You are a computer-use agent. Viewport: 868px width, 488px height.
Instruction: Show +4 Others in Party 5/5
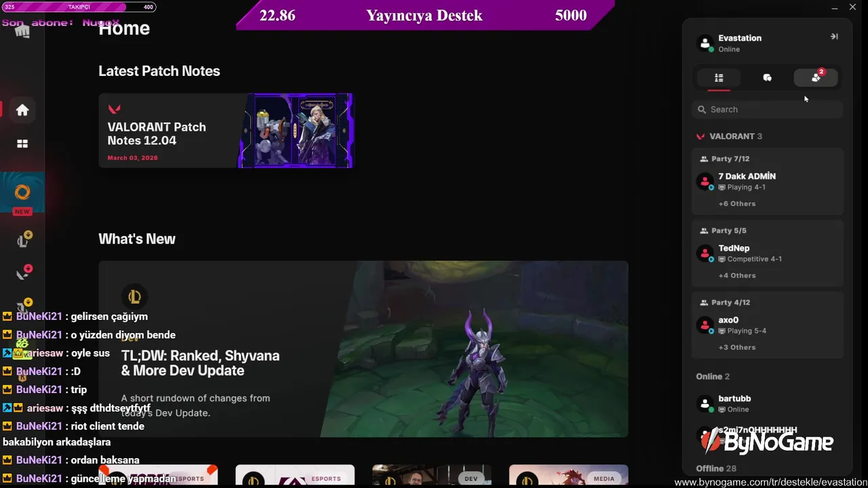(737, 275)
